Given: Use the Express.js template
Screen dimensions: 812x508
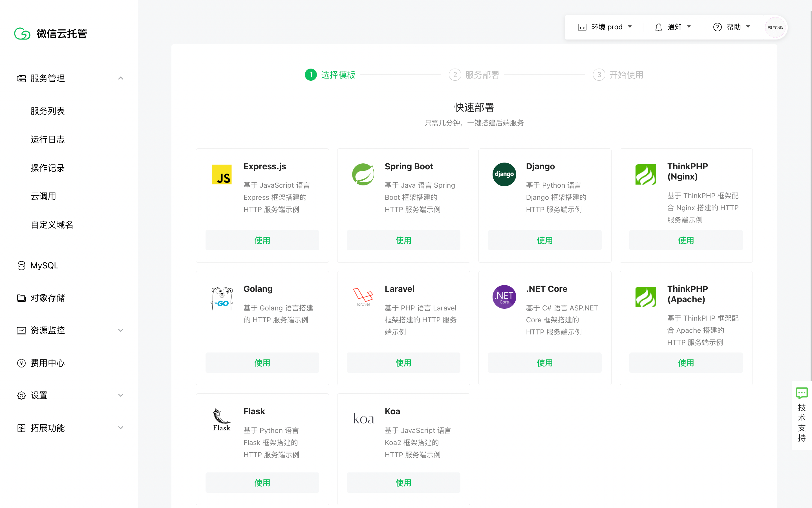Looking at the screenshot, I should click(262, 240).
